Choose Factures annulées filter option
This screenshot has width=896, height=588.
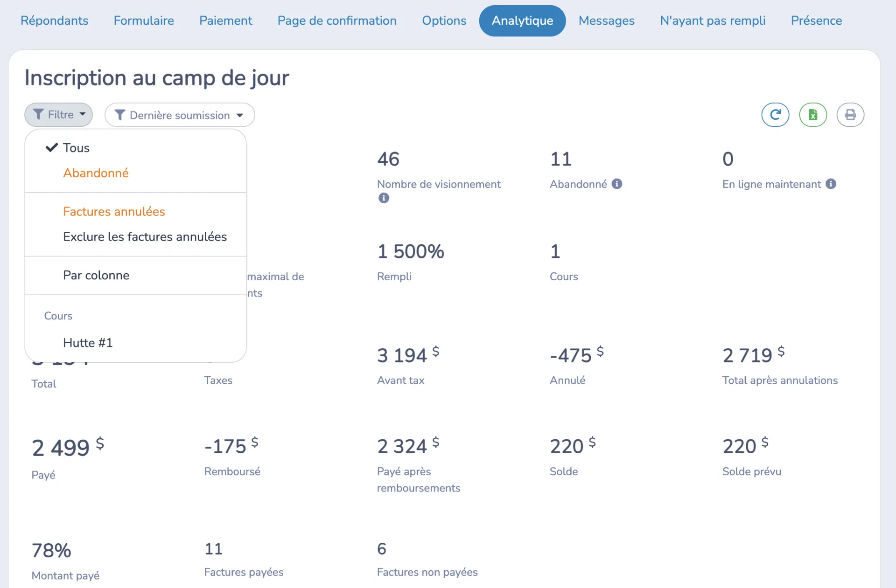point(135,212)
